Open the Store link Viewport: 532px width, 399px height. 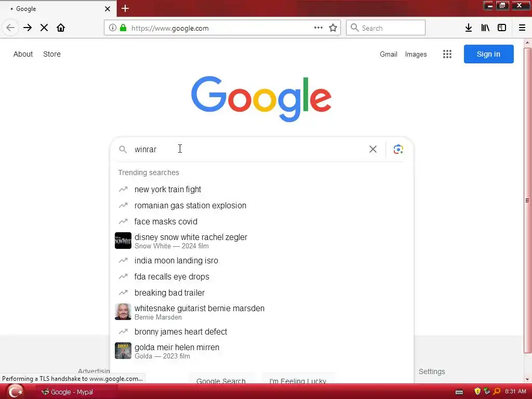[x=52, y=54]
